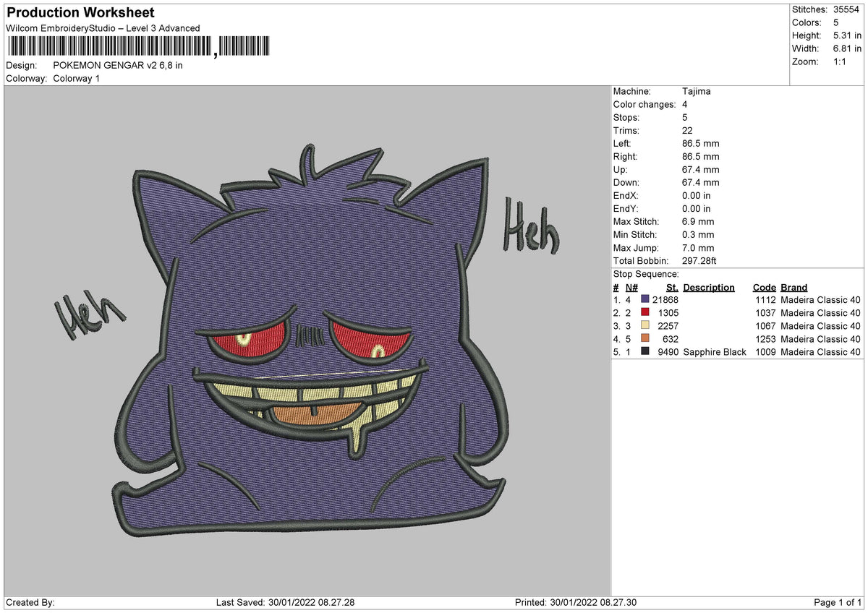
Task: Click 'Printed: 30/01/2022 08.27.30' footer text
Action: 576,603
